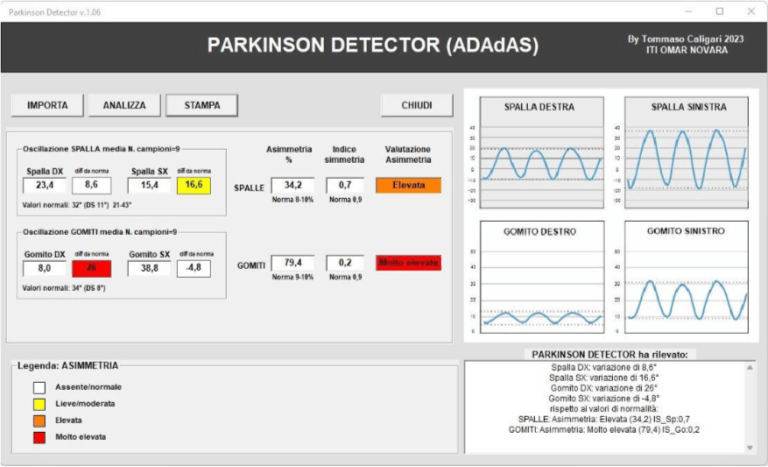Viewport: 768px width, 467px height.
Task: Select the Gomito SX diff field -4,8
Action: 194,269
